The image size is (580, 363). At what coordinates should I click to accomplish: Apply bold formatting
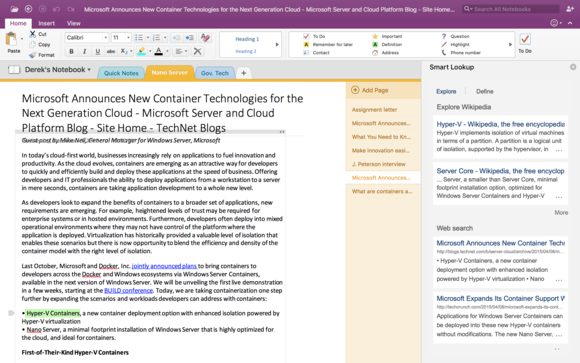[71, 51]
